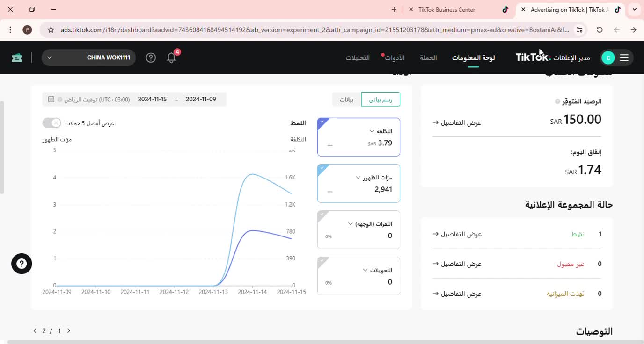The width and height of the screenshot is (644, 344).
Task: Click the SAR 1.74 today spend value
Action: [x=583, y=170]
